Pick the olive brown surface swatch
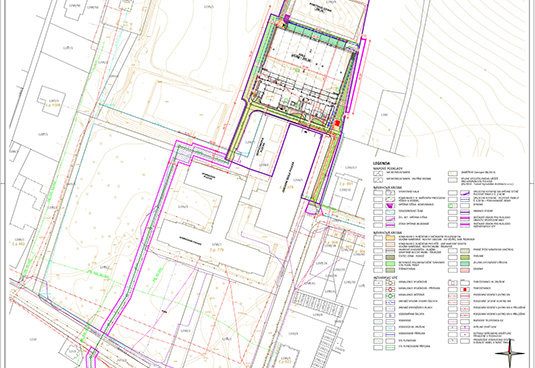This screenshot has width=535, height=368. [390, 257]
